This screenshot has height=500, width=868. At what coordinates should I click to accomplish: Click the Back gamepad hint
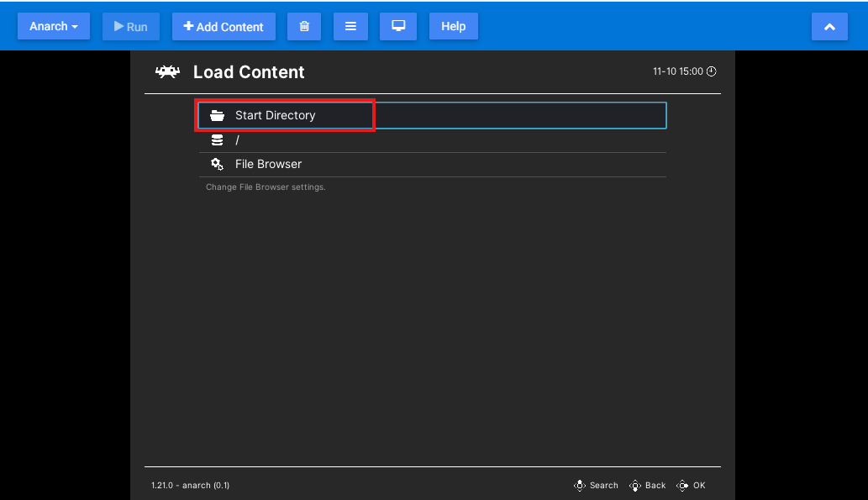click(649, 485)
